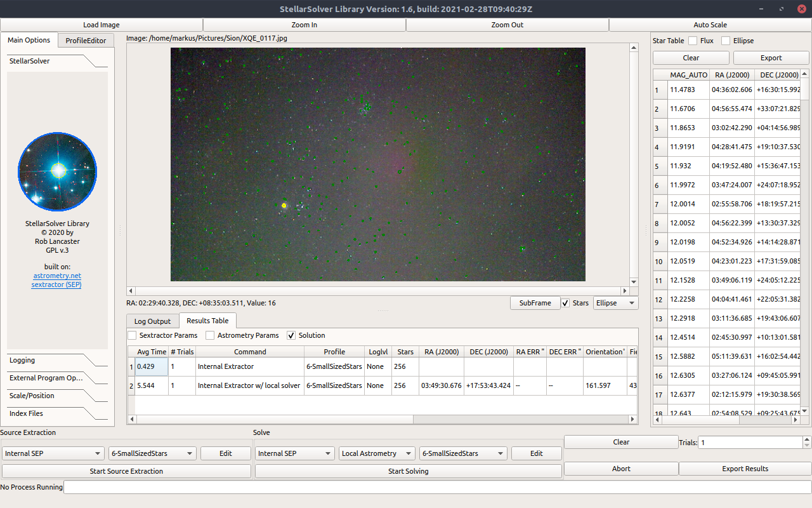The image size is (812, 508).
Task: Uncheck the Solution checkbox
Action: [x=291, y=335]
